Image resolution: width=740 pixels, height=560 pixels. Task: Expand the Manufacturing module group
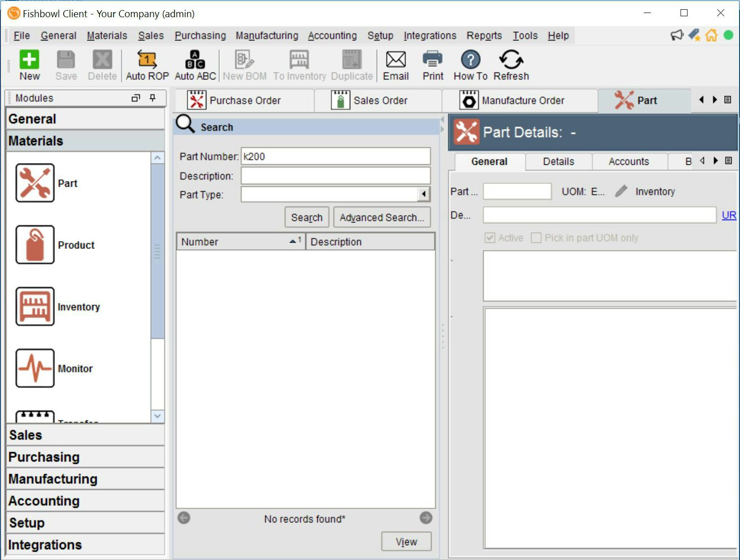[85, 479]
